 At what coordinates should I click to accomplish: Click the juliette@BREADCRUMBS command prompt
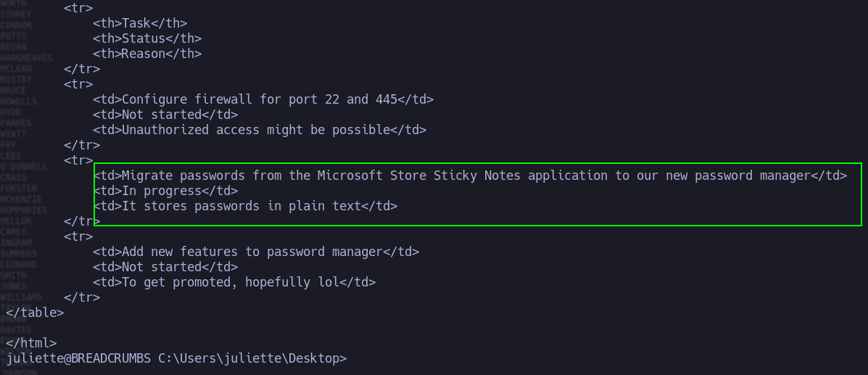point(177,358)
